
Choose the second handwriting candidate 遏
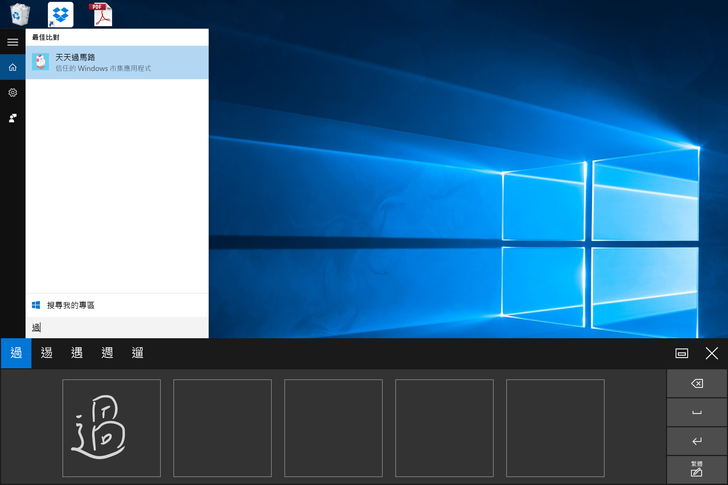(x=46, y=353)
